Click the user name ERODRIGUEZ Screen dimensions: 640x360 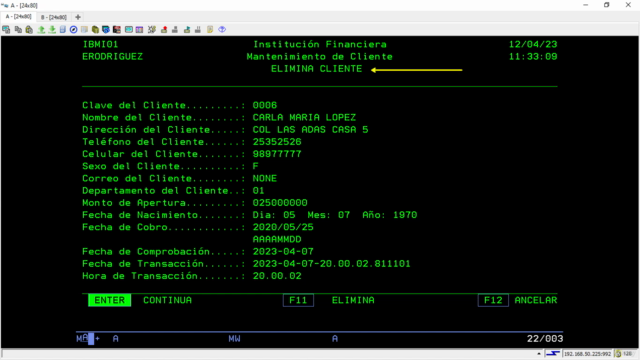112,56
